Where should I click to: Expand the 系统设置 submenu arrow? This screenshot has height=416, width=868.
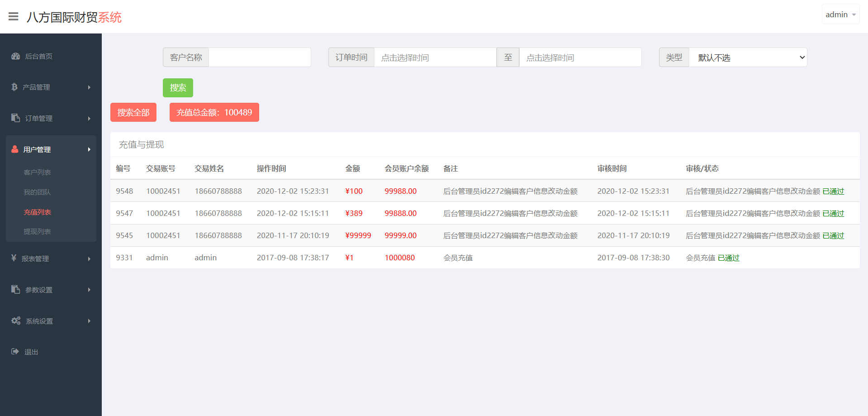pos(89,321)
